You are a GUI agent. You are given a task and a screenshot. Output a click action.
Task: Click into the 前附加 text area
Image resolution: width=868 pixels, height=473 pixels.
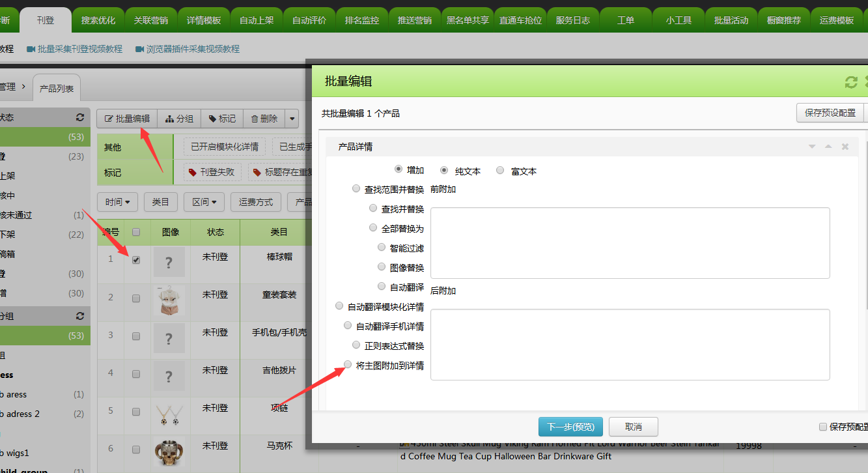point(630,242)
